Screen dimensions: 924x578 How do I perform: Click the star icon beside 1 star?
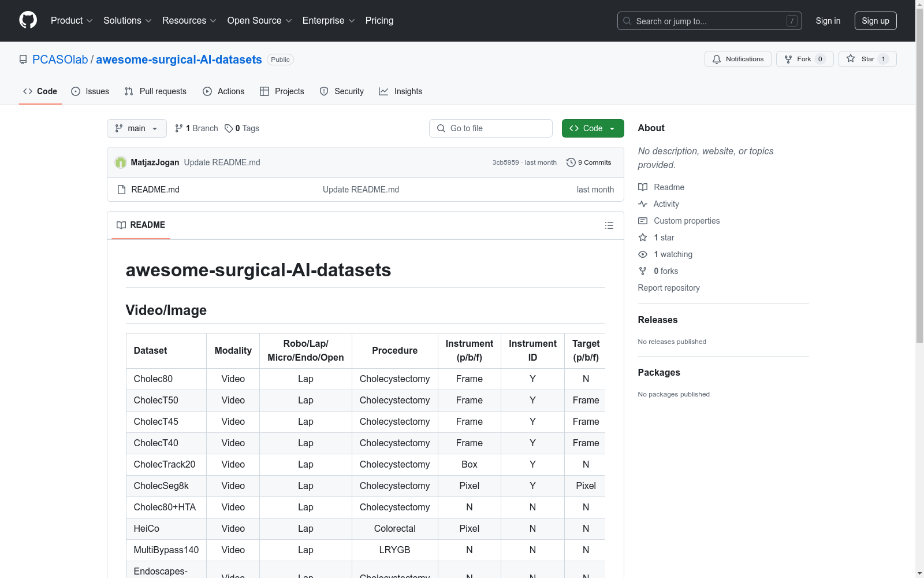(643, 238)
